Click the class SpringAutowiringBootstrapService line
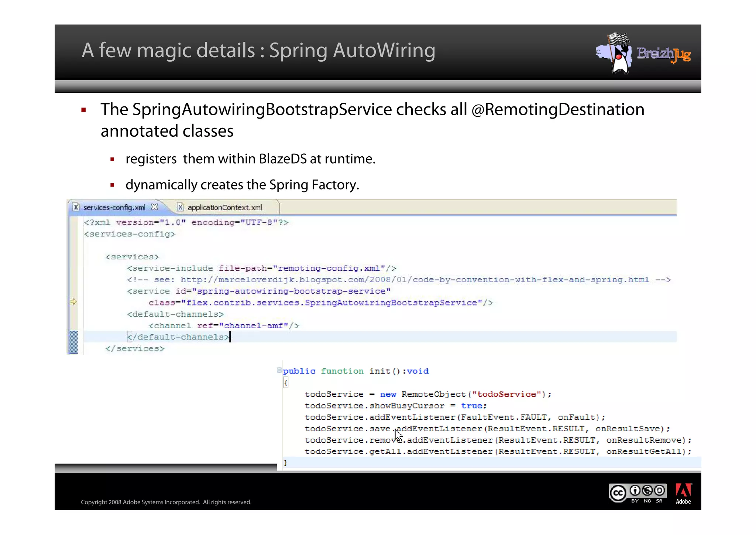Viewport: 756px width, 535px height. [321, 303]
